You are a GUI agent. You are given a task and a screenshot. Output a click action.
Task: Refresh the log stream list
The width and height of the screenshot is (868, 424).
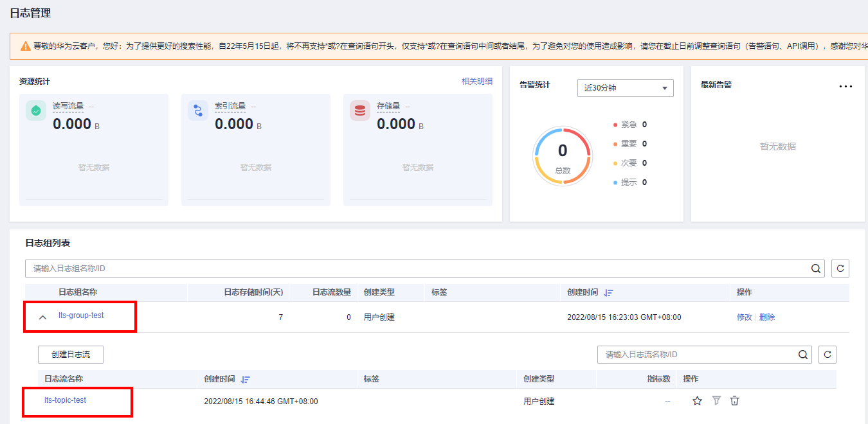tap(827, 355)
